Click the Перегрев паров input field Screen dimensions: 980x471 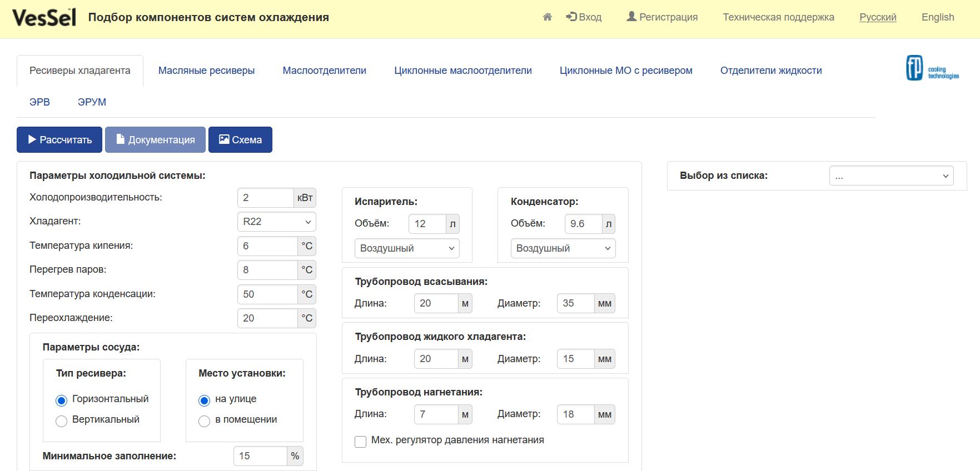[267, 270]
